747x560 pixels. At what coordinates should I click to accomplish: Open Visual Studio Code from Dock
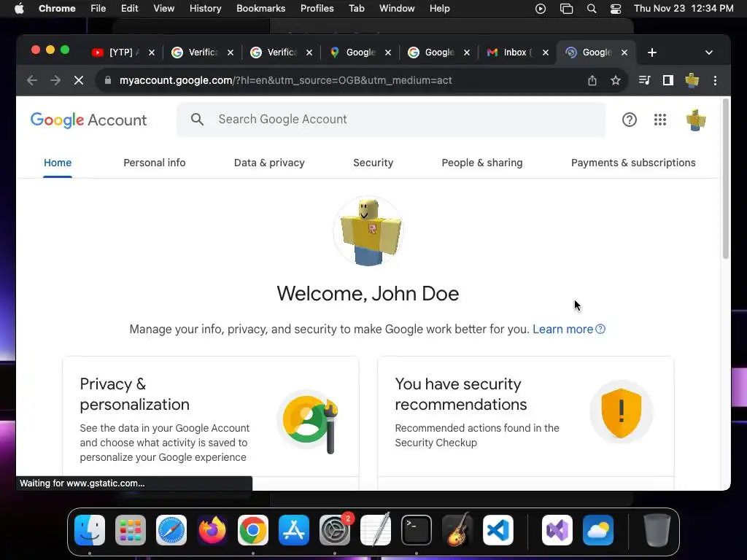click(x=498, y=530)
